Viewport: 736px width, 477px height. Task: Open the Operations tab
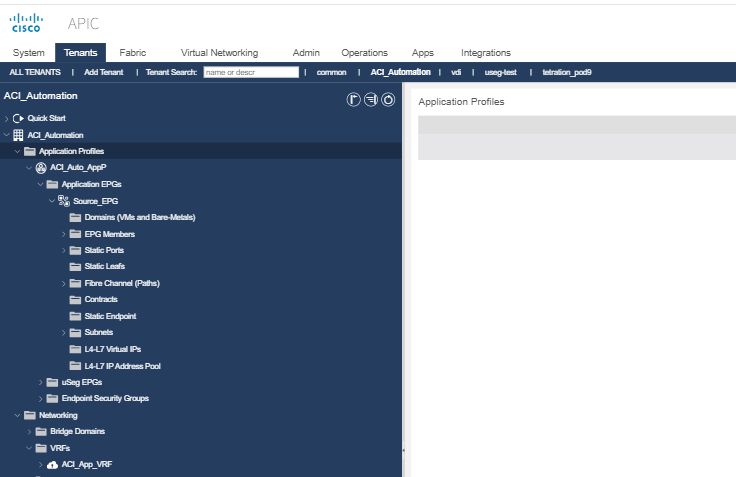pyautogui.click(x=365, y=53)
